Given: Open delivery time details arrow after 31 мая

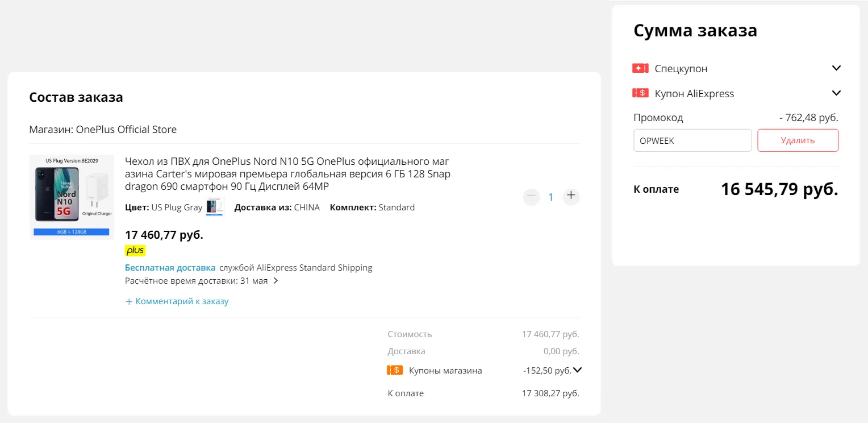Looking at the screenshot, I should coord(276,280).
